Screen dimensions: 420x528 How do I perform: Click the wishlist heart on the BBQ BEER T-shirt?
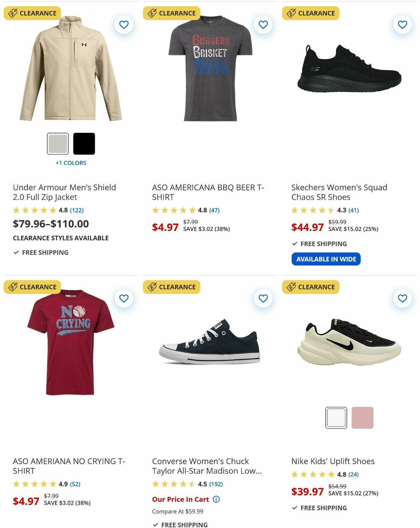coord(263,25)
